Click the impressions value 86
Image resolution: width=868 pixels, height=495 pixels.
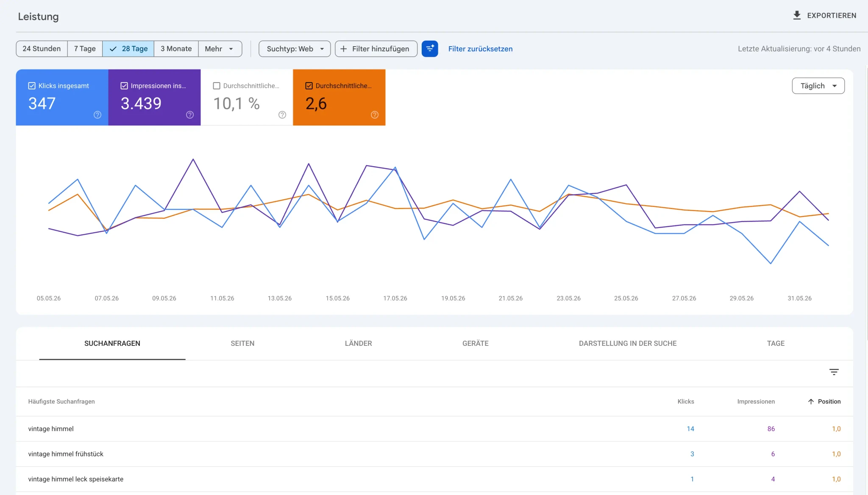771,429
